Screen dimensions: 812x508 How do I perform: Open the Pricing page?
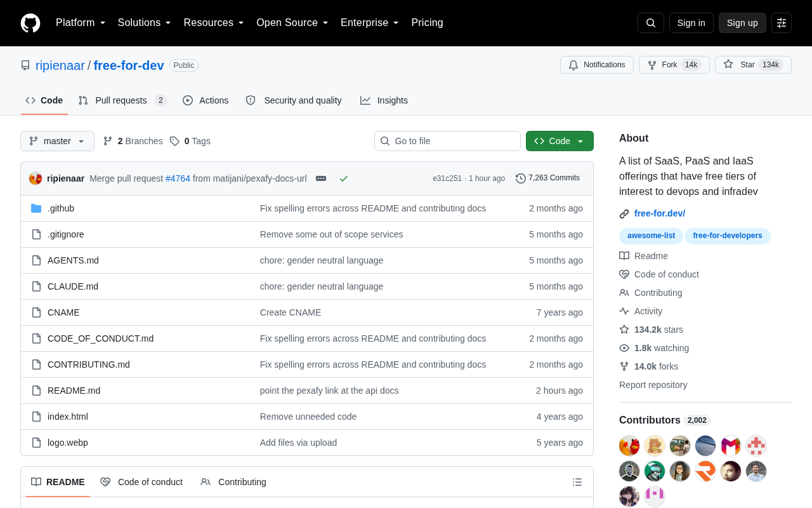428,23
